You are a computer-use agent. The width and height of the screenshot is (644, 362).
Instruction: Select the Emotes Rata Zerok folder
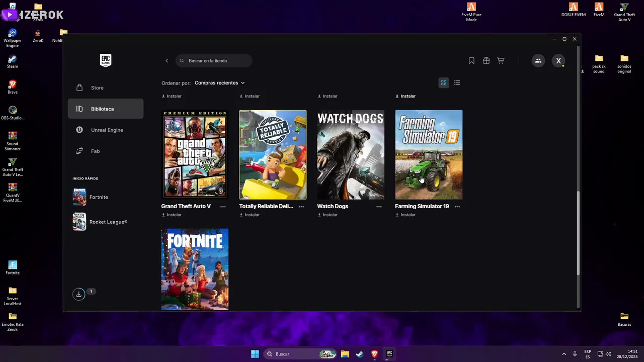(x=13, y=322)
